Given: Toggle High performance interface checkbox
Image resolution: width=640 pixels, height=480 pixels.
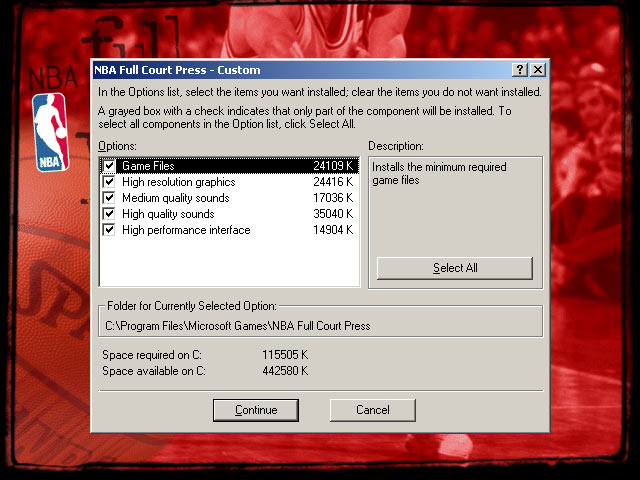Looking at the screenshot, I should (109, 229).
